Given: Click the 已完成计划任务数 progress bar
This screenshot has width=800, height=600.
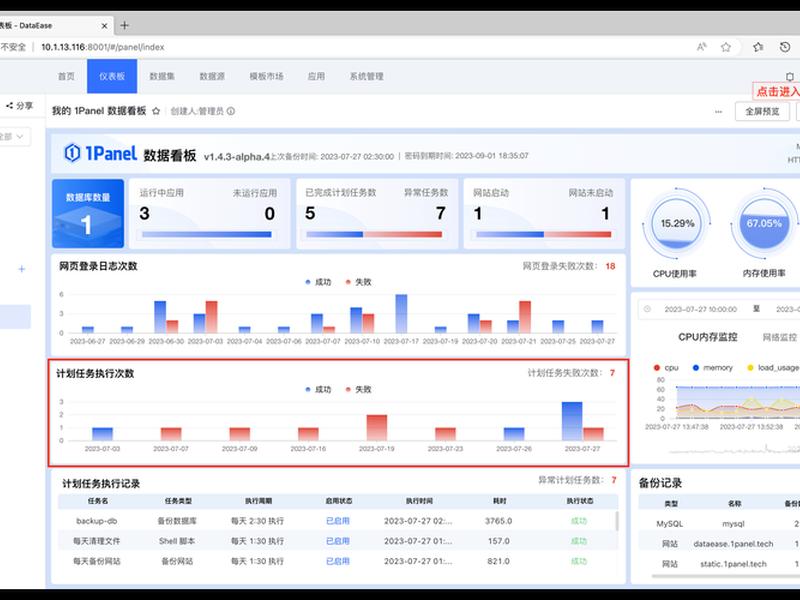Looking at the screenshot, I should click(374, 234).
